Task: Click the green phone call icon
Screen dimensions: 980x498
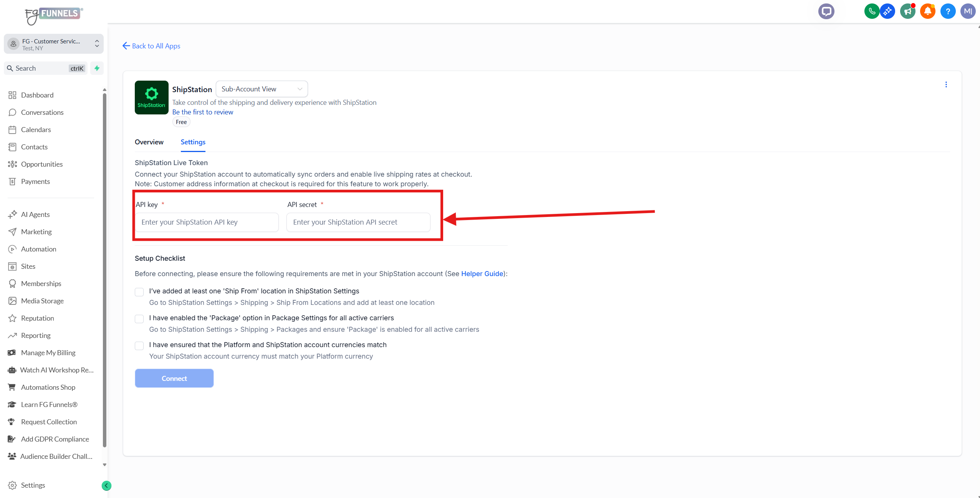Action: (x=872, y=11)
